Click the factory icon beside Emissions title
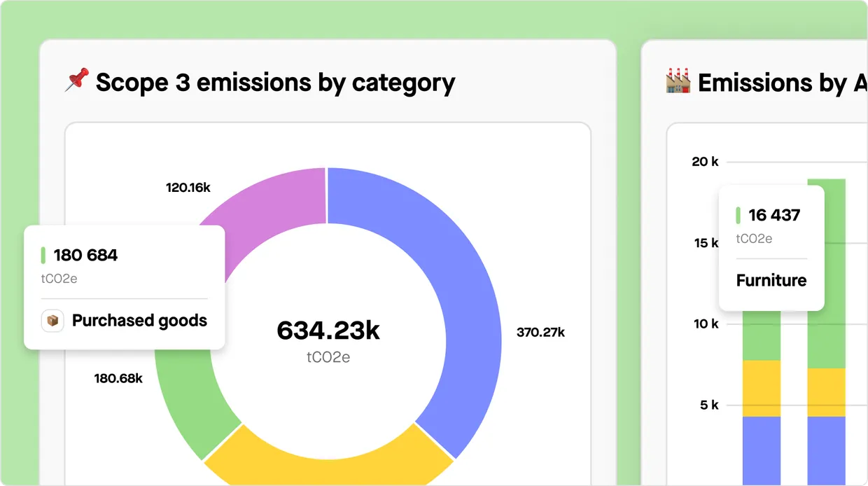The image size is (868, 486). (678, 81)
